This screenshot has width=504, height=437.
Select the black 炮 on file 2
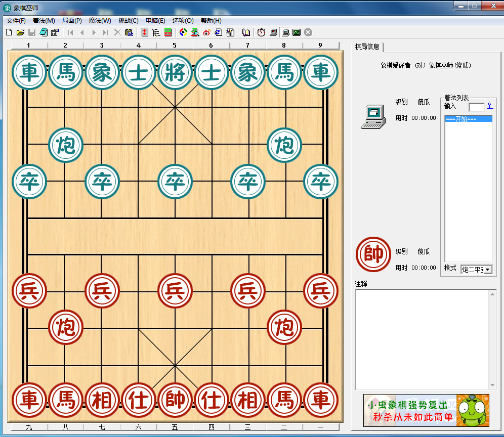point(66,145)
